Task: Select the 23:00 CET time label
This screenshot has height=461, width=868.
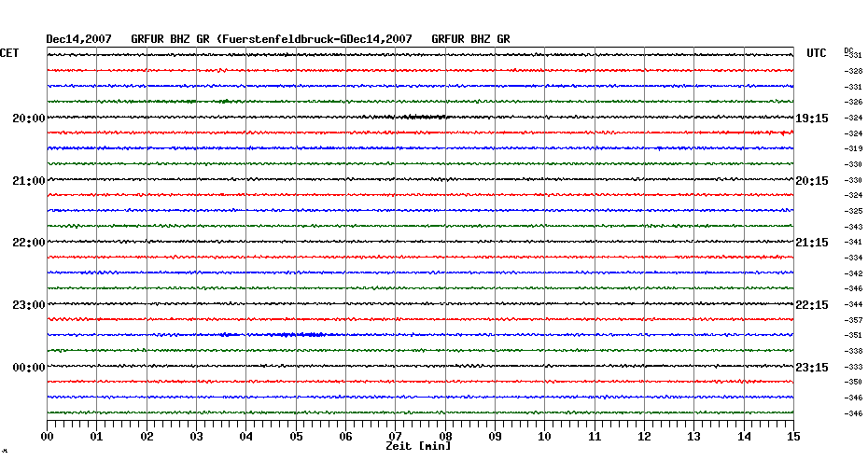Action: pos(29,305)
